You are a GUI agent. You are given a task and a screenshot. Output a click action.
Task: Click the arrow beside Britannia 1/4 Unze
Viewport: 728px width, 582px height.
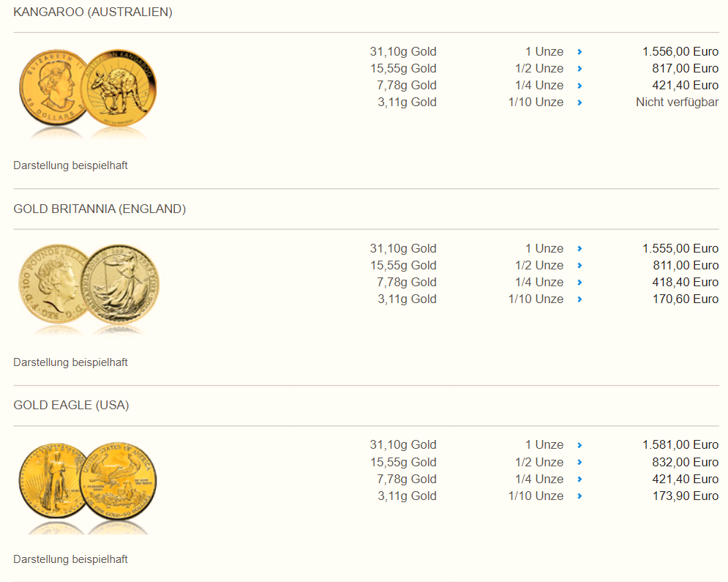(x=579, y=283)
